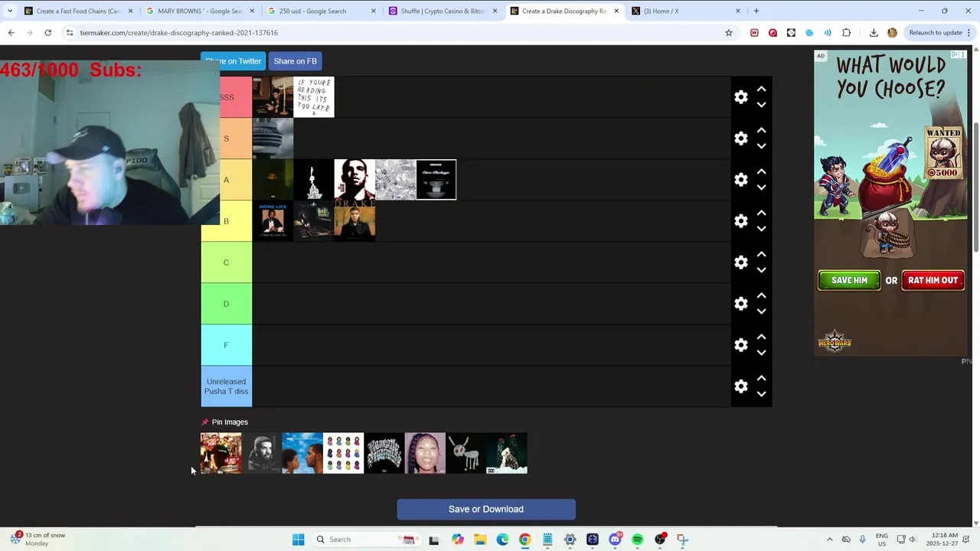Click the SAVE HIM ad button
The width and height of the screenshot is (980, 551).
pos(849,280)
